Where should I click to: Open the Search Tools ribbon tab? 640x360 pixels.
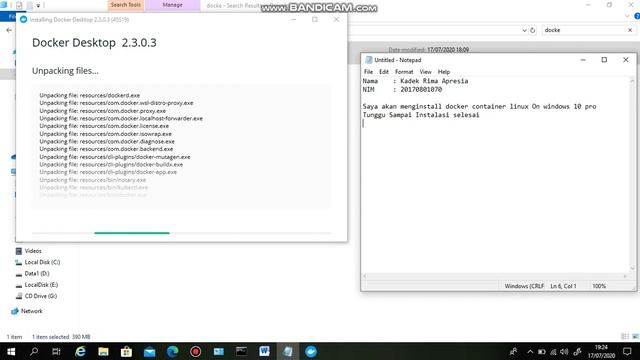(x=126, y=5)
